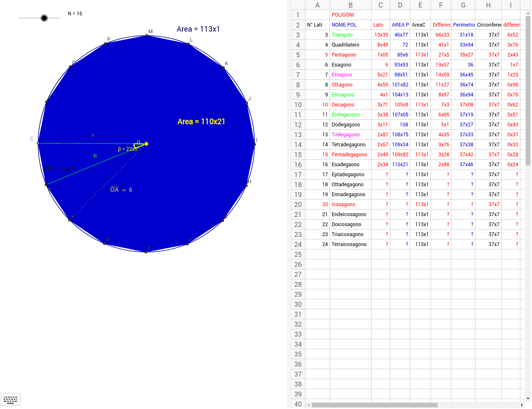Screen dimensions: 532x409
Task: Click the Pentagono cell
Action: point(351,55)
